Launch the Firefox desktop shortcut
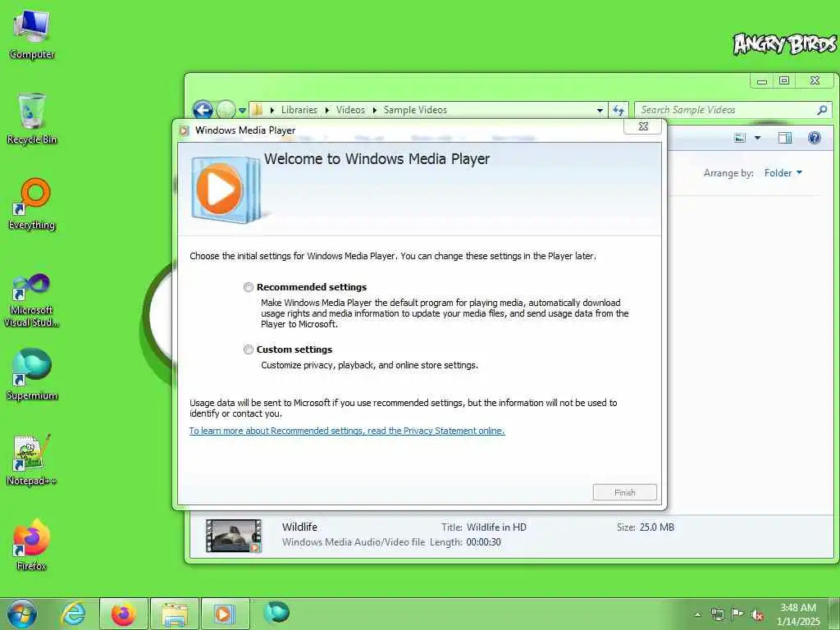This screenshot has height=630, width=840. tap(32, 545)
